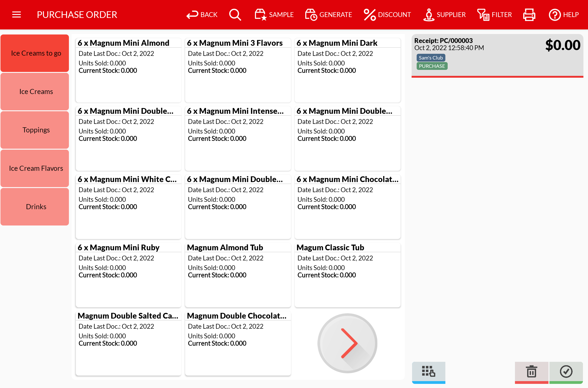Open the keypad quantity icon
Image resolution: width=588 pixels, height=388 pixels.
click(x=428, y=371)
